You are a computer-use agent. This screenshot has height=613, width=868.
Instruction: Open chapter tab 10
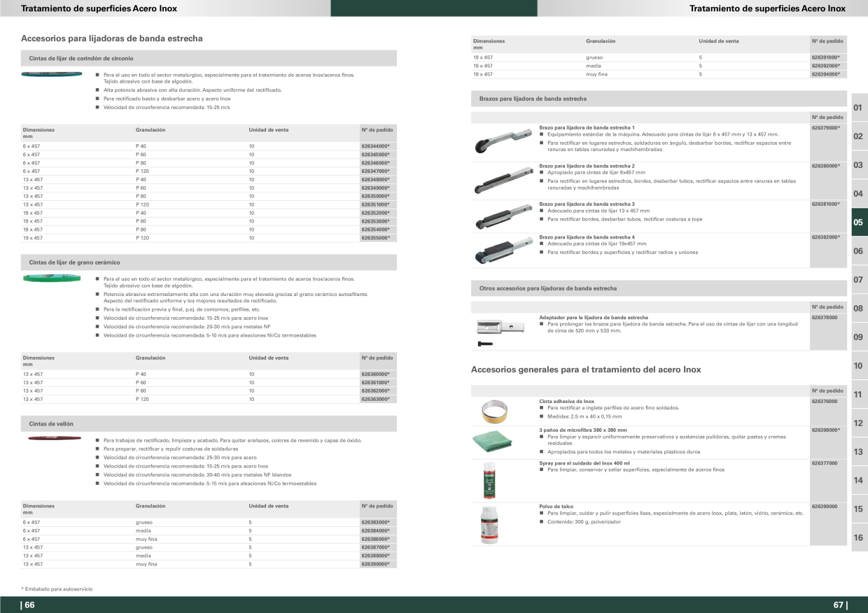[x=858, y=366]
